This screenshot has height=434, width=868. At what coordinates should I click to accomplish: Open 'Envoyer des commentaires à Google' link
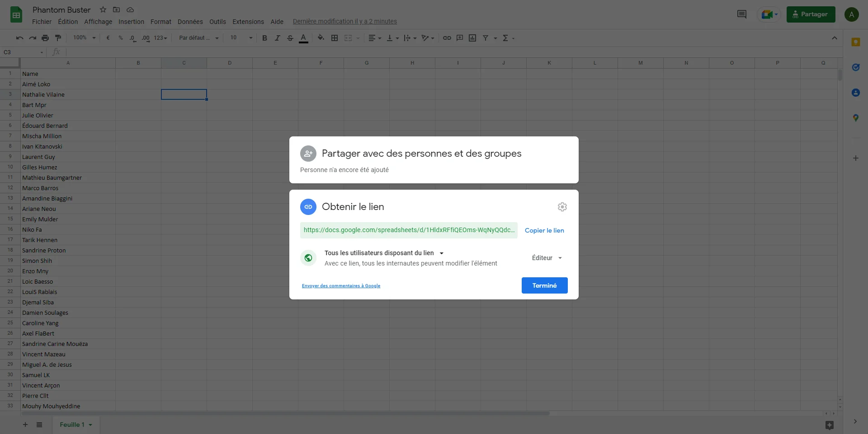341,286
